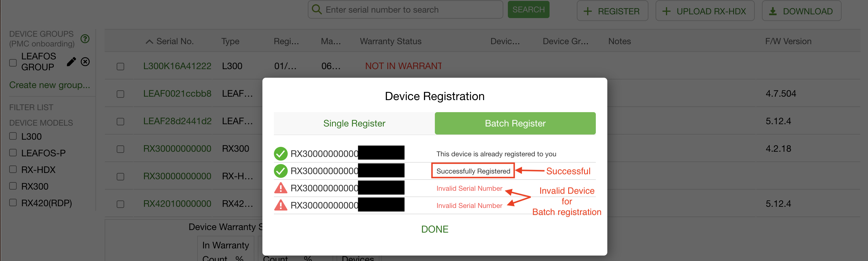This screenshot has height=261, width=868.
Task: Select the row checkbox for L300K16A41222
Action: 120,66
